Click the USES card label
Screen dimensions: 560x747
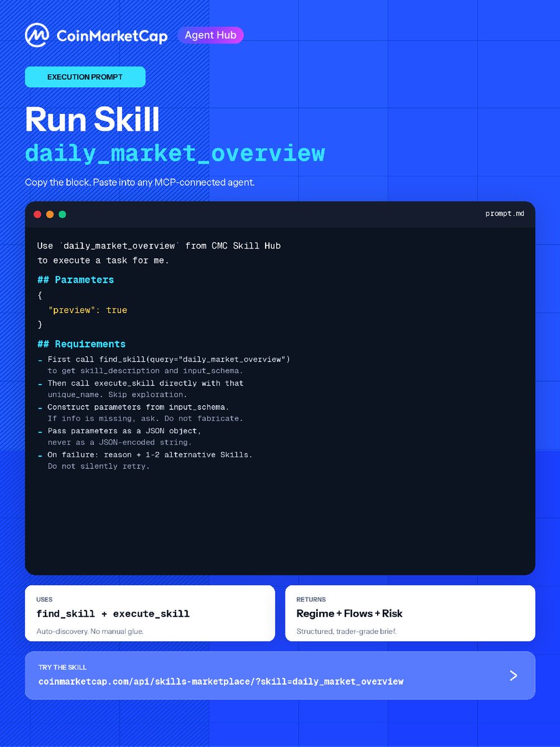click(44, 599)
